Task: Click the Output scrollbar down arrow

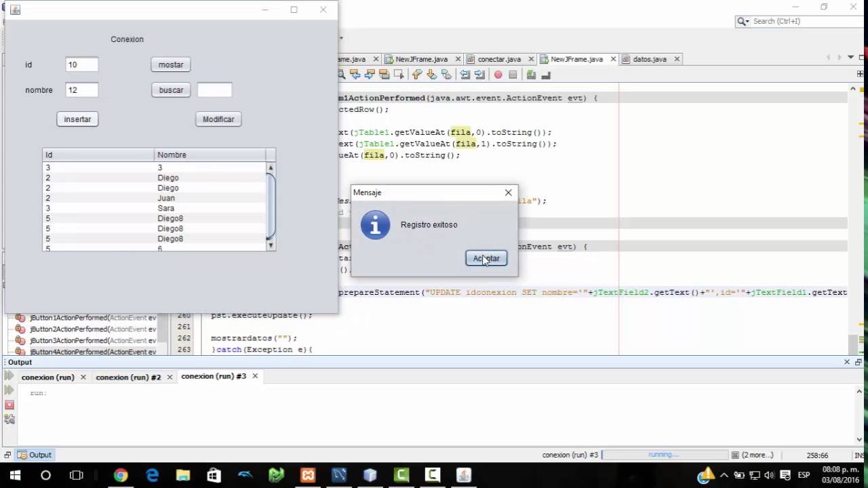Action: (859, 439)
